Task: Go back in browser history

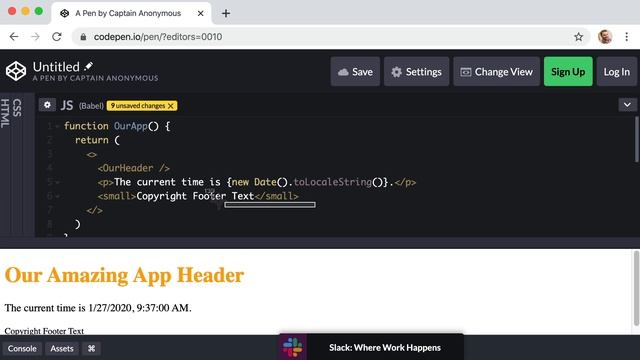Action: 14,37
